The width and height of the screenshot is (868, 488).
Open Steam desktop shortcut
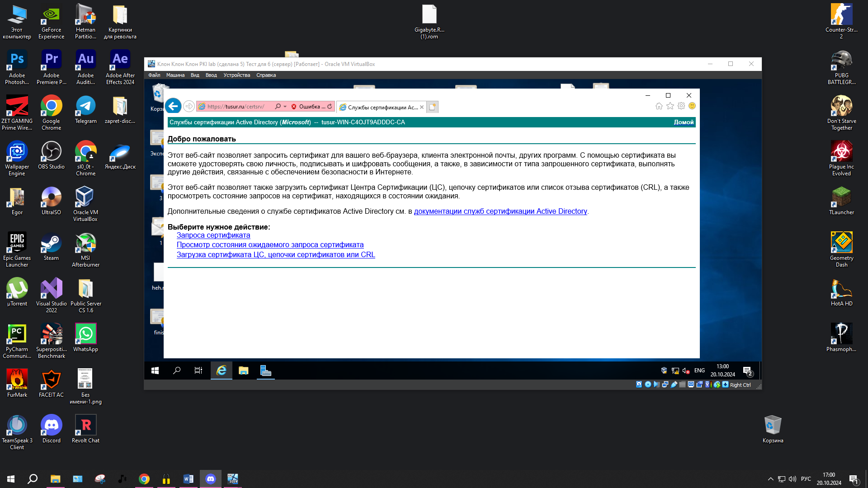coord(51,246)
